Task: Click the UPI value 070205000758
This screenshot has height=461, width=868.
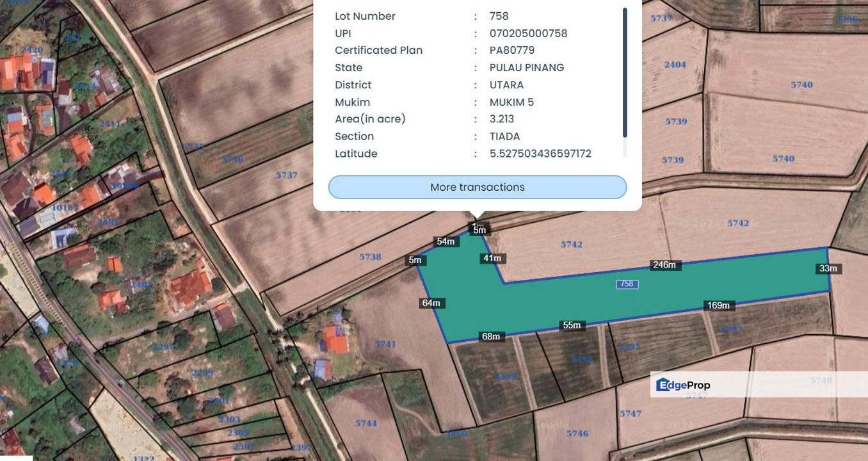Action: [528, 33]
